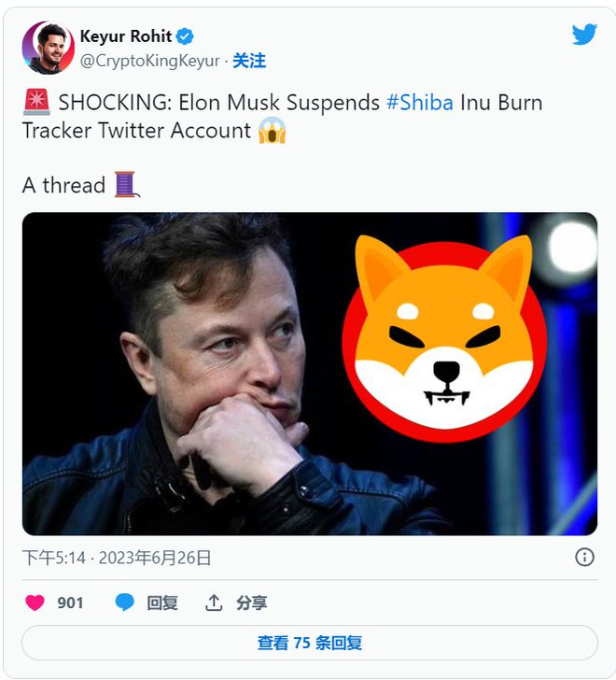Click the 901 likes count
The height and width of the screenshot is (680, 616).
70,602
